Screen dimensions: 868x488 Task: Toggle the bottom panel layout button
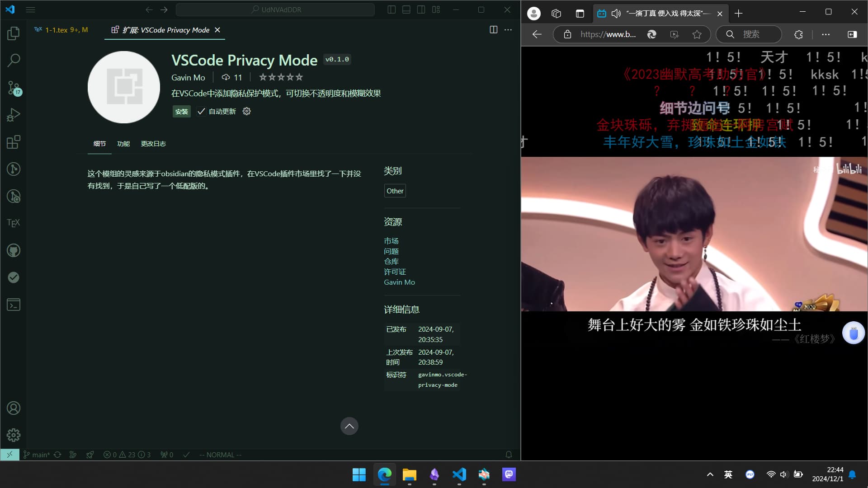coord(406,9)
